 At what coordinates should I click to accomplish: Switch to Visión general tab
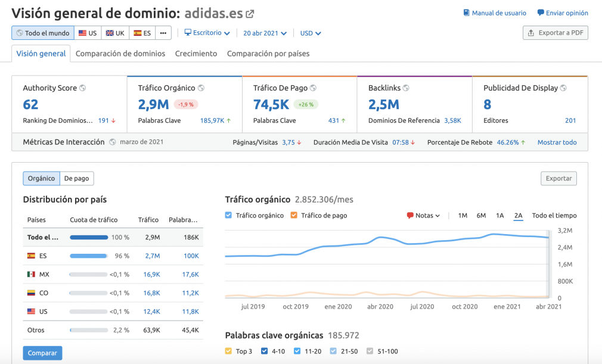[x=41, y=54]
